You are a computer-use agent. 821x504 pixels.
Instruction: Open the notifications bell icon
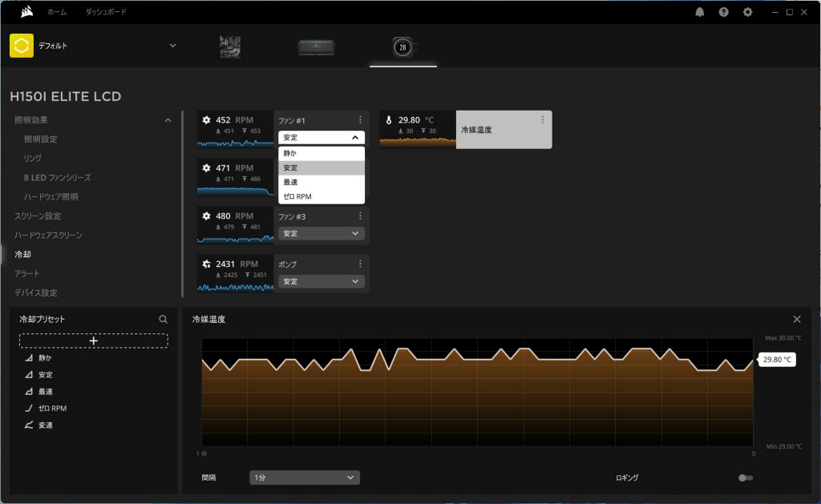700,12
